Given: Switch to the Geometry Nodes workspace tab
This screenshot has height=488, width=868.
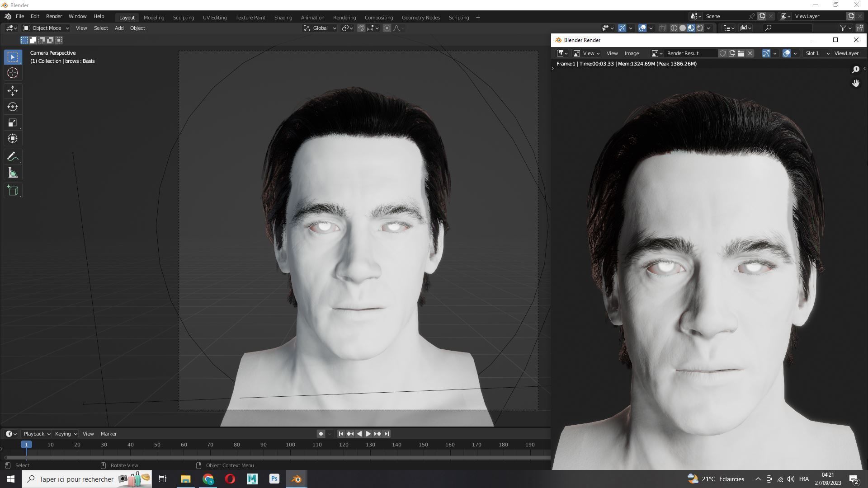Looking at the screenshot, I should (x=420, y=18).
